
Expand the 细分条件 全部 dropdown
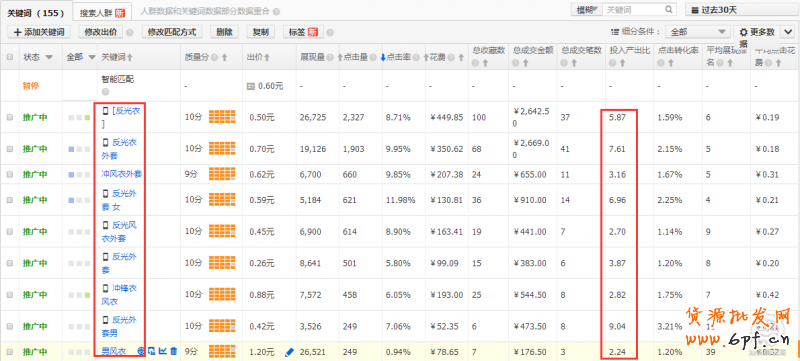[x=698, y=32]
